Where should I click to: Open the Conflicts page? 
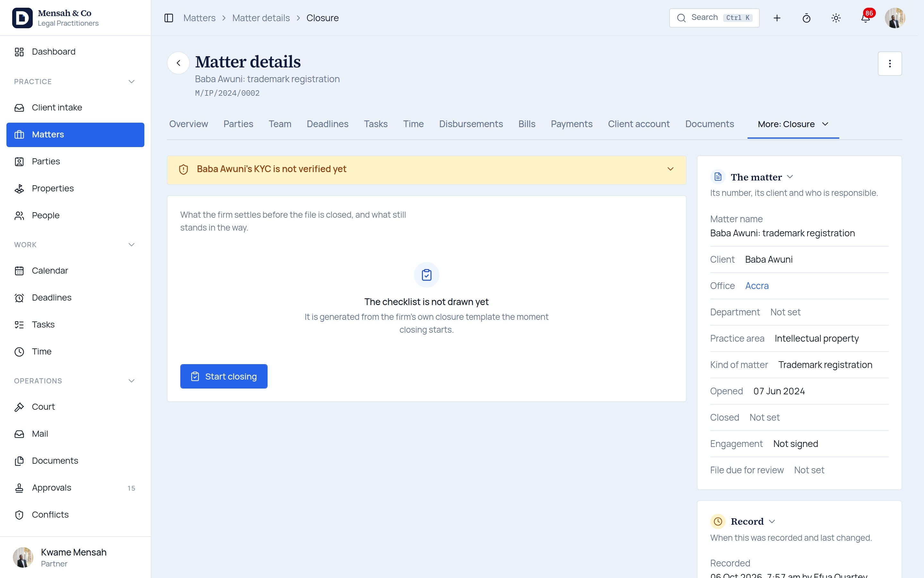tap(75, 514)
